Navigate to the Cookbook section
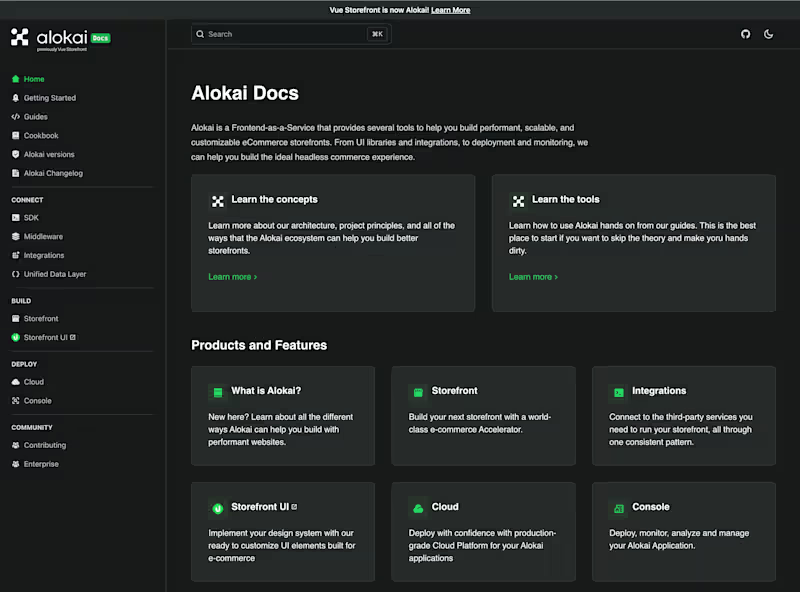Image resolution: width=800 pixels, height=592 pixels. pyautogui.click(x=41, y=135)
